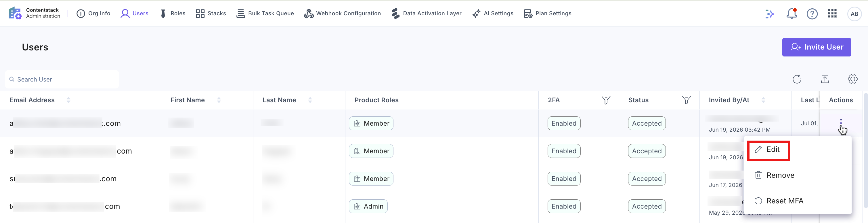Screen dimensions: 868x223
Task: Click Enabled 2FA badge in first row
Action: click(564, 124)
